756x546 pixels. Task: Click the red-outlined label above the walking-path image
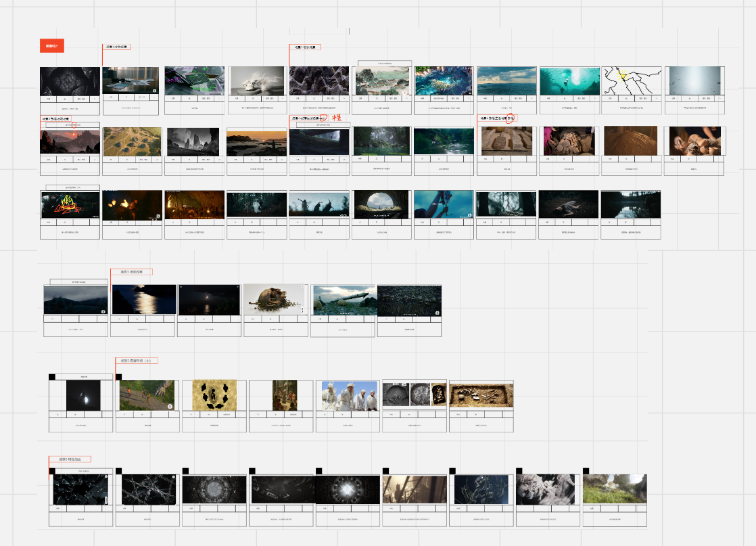pyautogui.click(x=136, y=361)
